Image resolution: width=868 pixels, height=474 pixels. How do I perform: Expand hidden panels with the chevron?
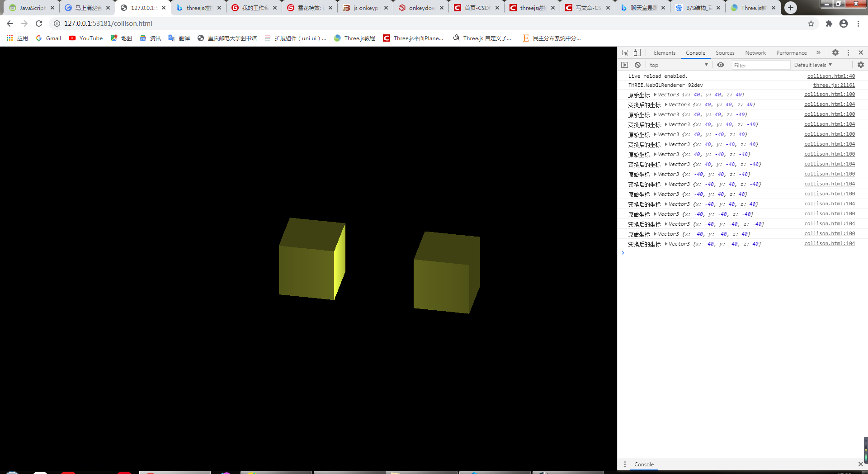(819, 52)
